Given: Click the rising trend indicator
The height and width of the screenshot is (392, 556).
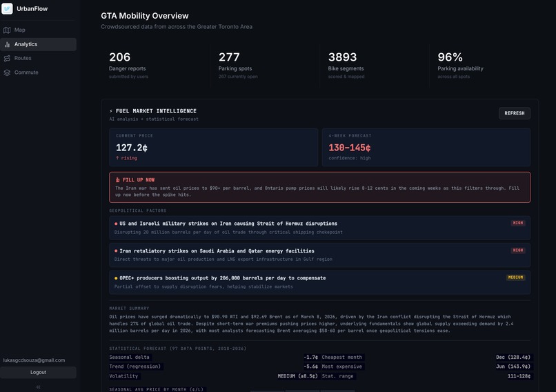Looking at the screenshot, I should coord(127,158).
